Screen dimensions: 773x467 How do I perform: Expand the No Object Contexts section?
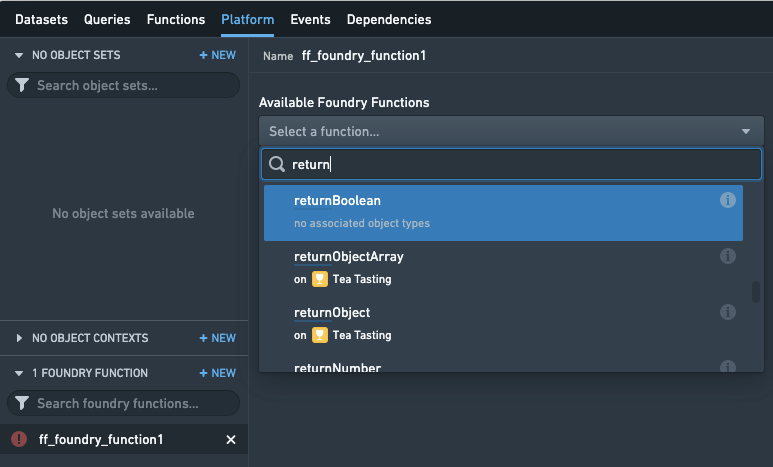19,338
